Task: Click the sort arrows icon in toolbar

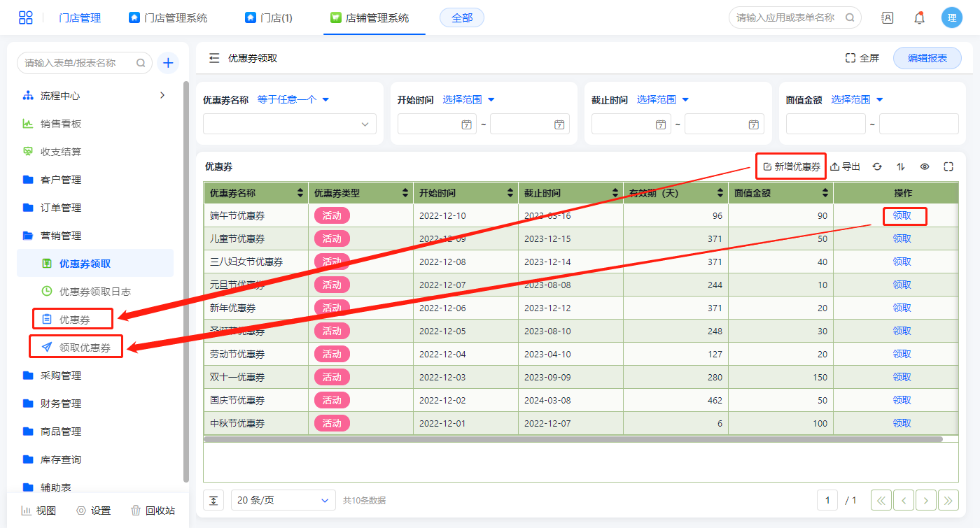Action: point(901,166)
